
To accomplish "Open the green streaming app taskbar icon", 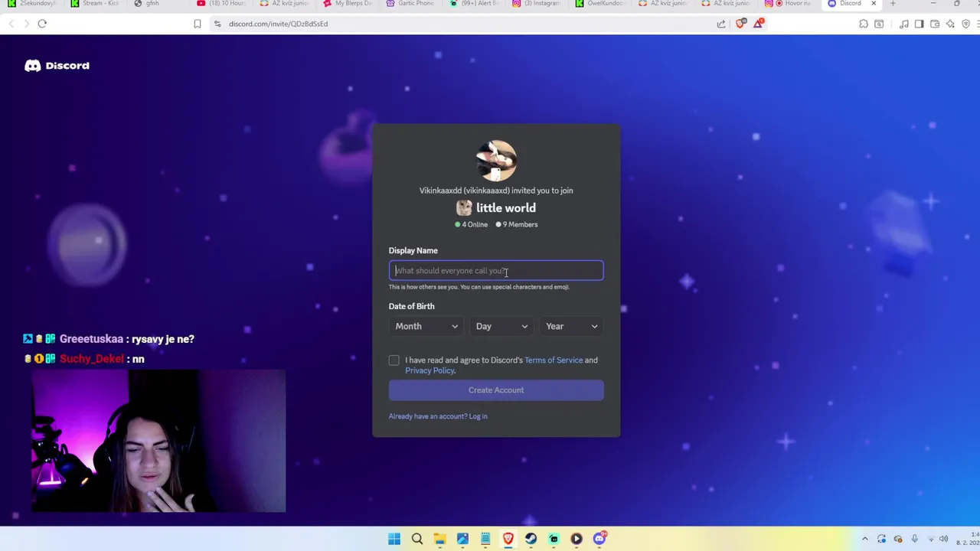I will [x=554, y=539].
